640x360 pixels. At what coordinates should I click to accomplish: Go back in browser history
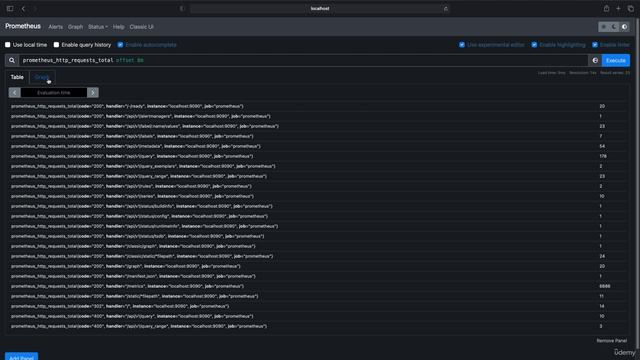coord(23,9)
